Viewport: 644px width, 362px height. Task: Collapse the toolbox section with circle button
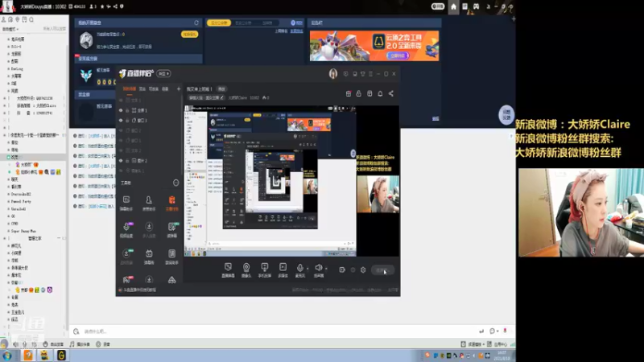[175, 183]
